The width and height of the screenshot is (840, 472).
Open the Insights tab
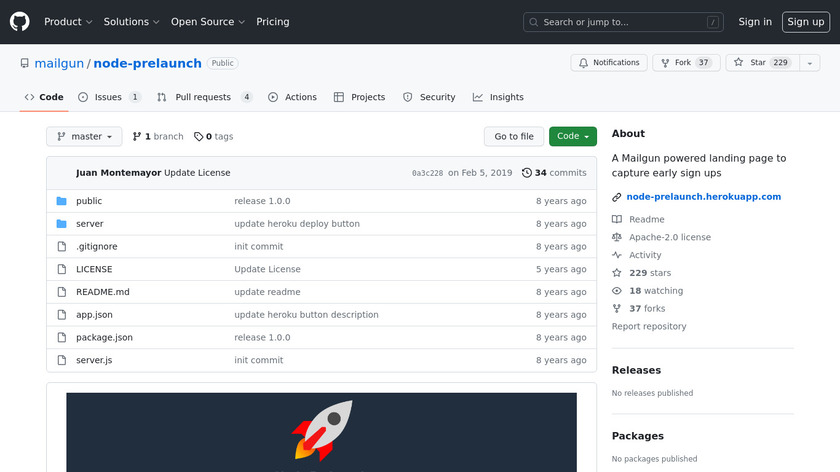[498, 97]
